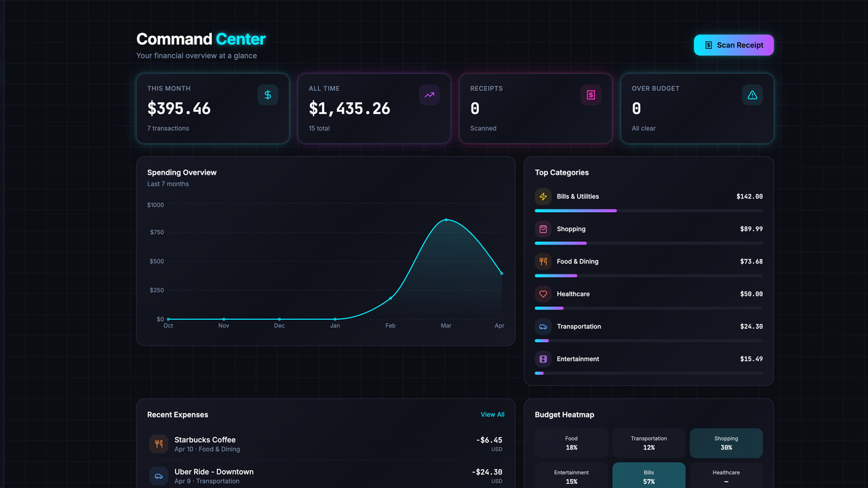This screenshot has width=868, height=488.
Task: Click the Recent Expenses heading
Action: tap(178, 415)
